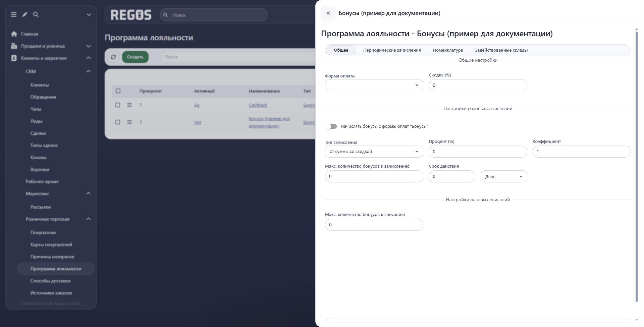The height and width of the screenshot is (327, 644).
Task: Check the select-all checkbox in table header
Action: click(x=118, y=91)
